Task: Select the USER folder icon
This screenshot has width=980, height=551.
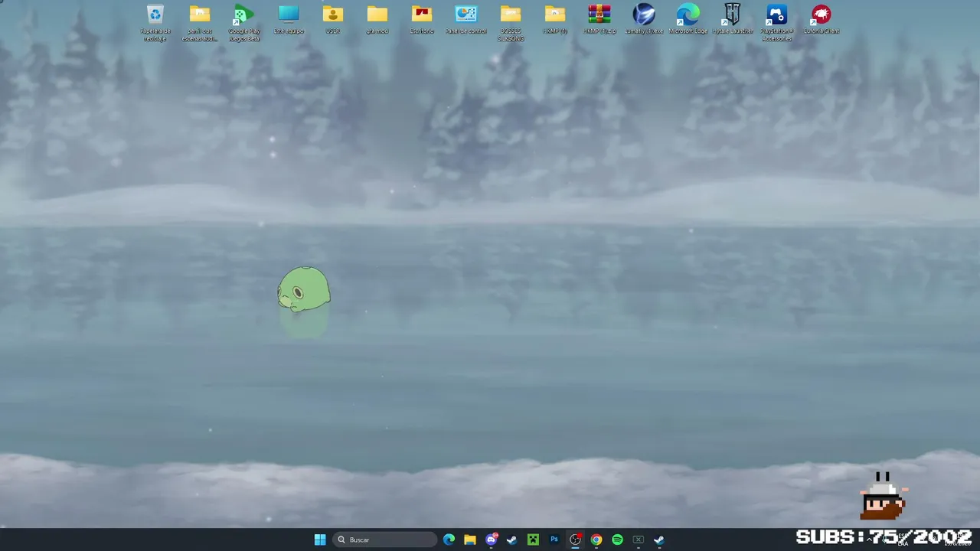Action: click(332, 19)
